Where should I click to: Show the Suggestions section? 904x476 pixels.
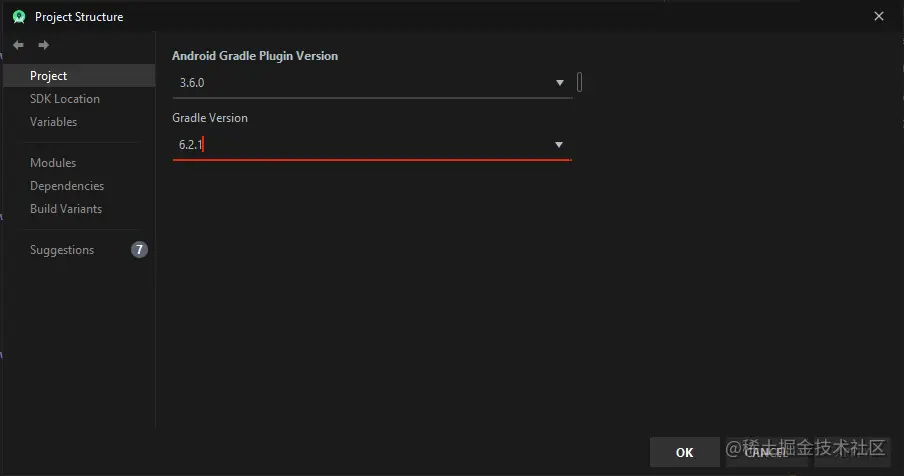click(x=62, y=250)
